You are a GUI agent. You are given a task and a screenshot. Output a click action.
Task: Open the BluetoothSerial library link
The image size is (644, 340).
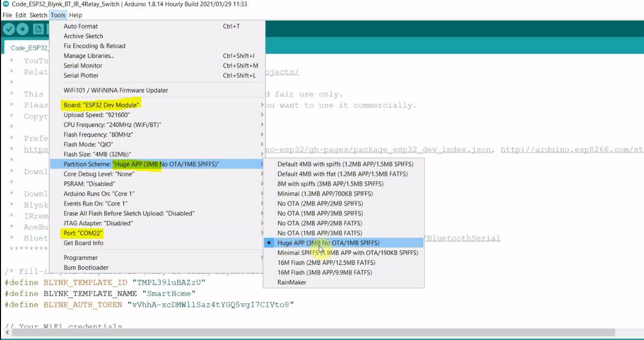pyautogui.click(x=462, y=238)
